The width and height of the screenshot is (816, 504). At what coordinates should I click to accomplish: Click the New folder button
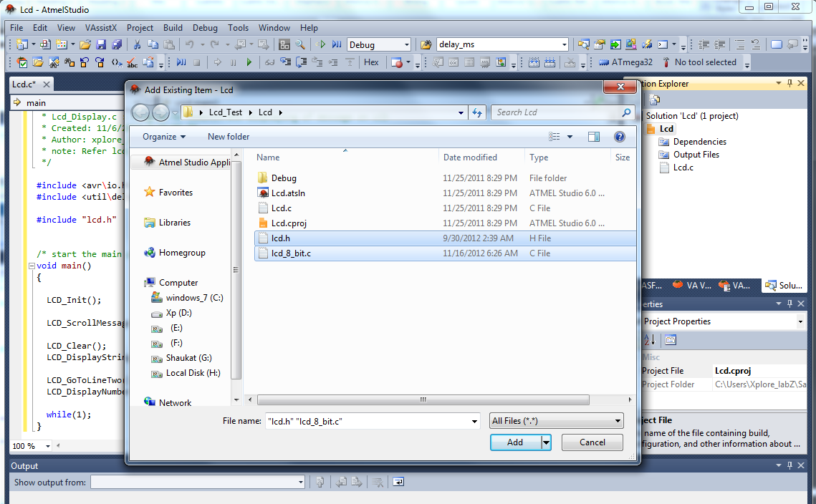229,137
